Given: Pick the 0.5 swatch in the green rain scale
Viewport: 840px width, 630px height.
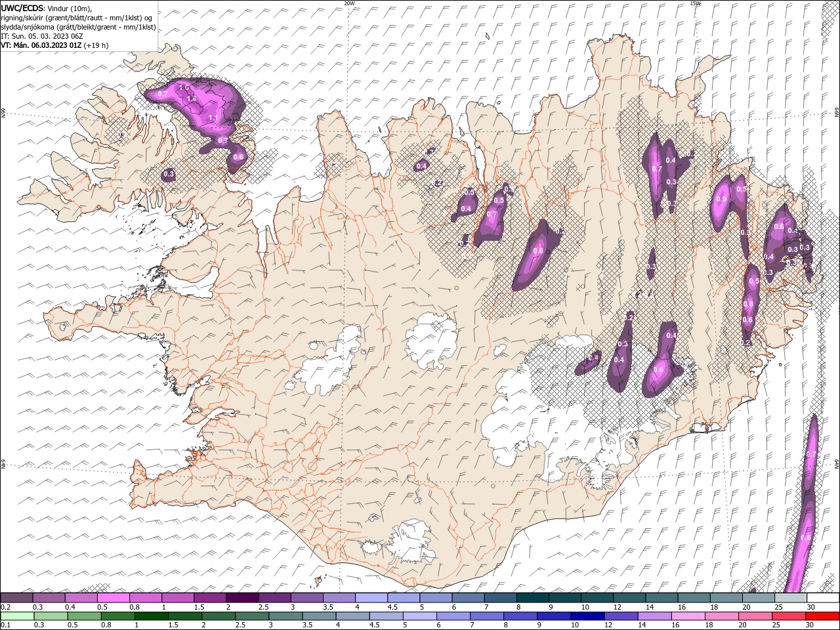Looking at the screenshot, I should point(84,616).
